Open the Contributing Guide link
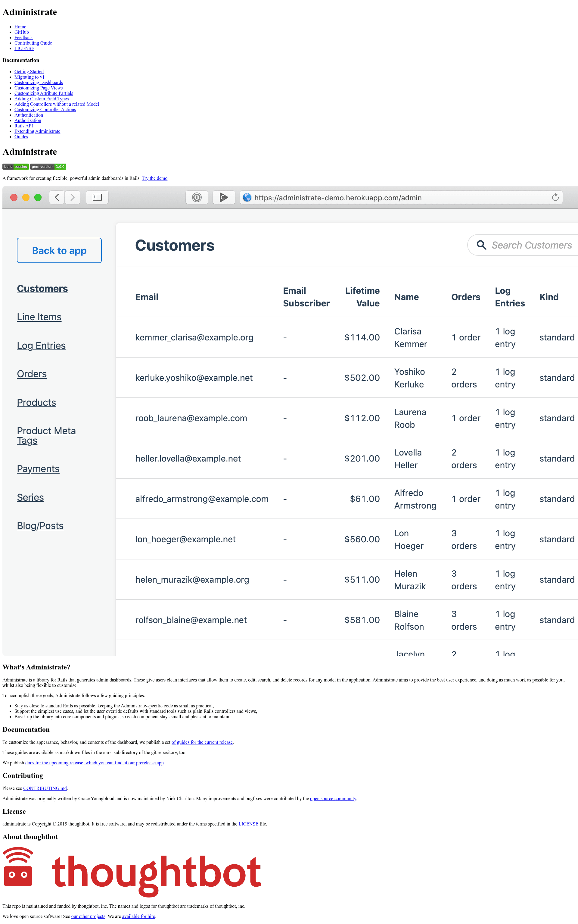The width and height of the screenshot is (578, 924). pos(33,43)
